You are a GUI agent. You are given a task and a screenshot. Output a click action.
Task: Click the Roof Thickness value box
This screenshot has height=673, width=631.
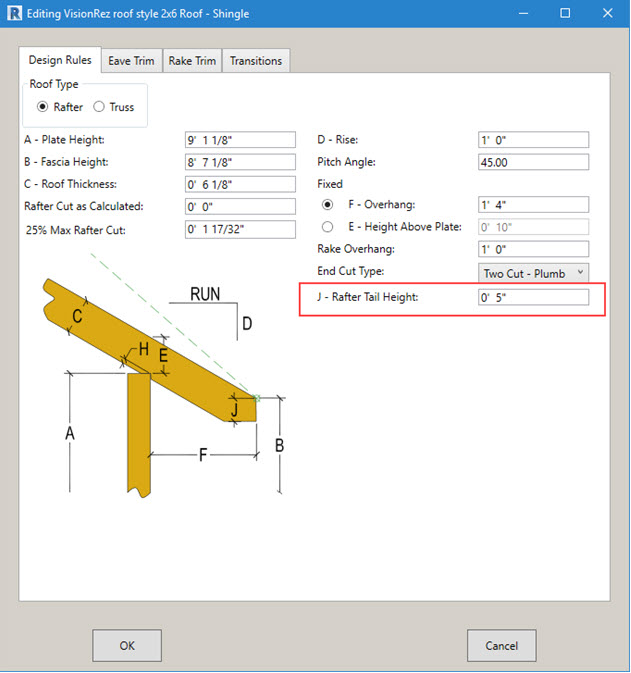(x=240, y=184)
